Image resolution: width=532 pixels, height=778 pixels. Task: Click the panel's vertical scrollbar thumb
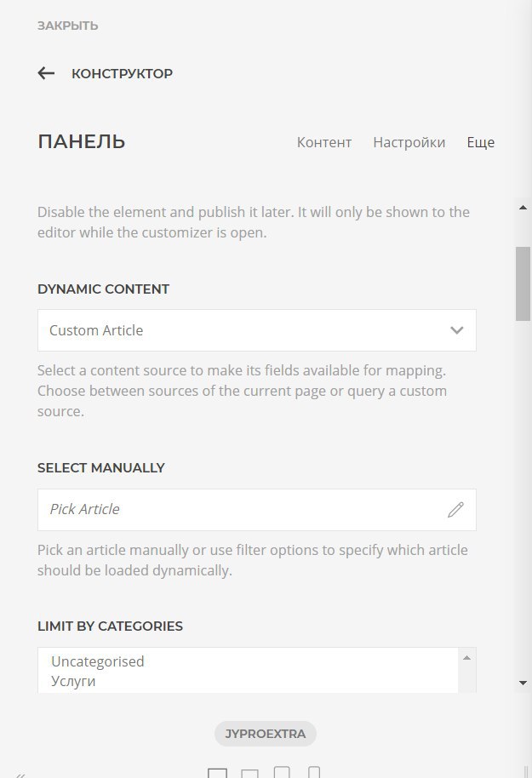pyautogui.click(x=523, y=283)
